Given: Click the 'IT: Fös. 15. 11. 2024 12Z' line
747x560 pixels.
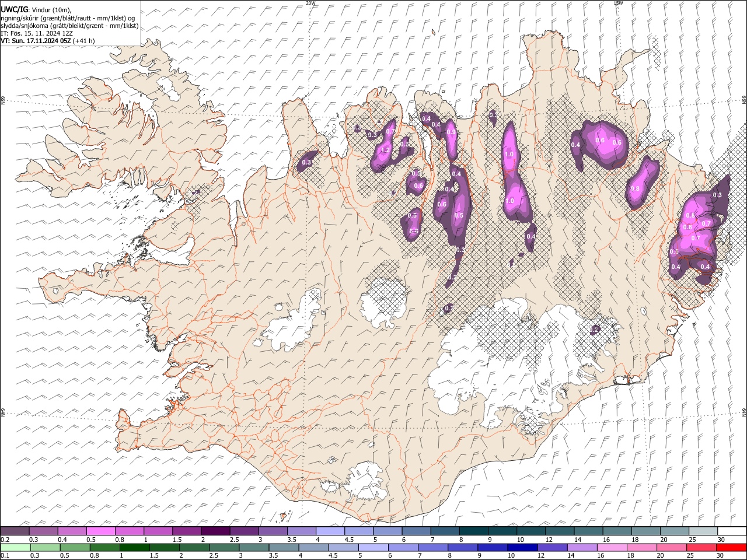Looking at the screenshot, I should (x=37, y=33).
